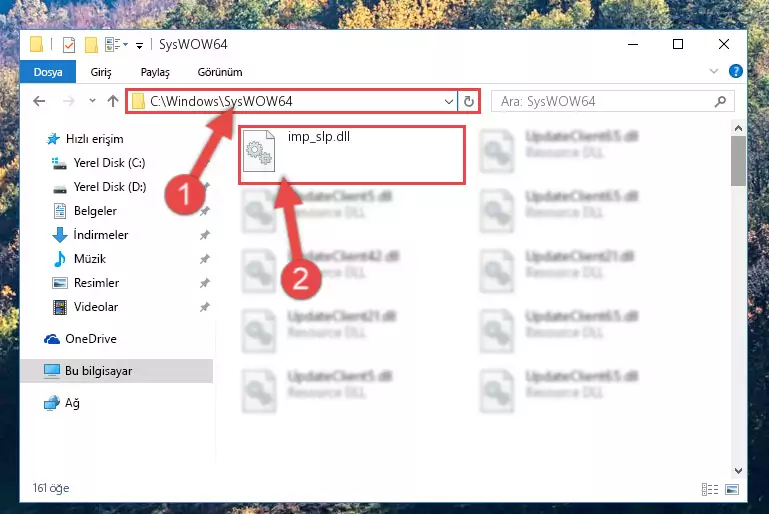
Task: Go up one folder level
Action: pos(113,102)
